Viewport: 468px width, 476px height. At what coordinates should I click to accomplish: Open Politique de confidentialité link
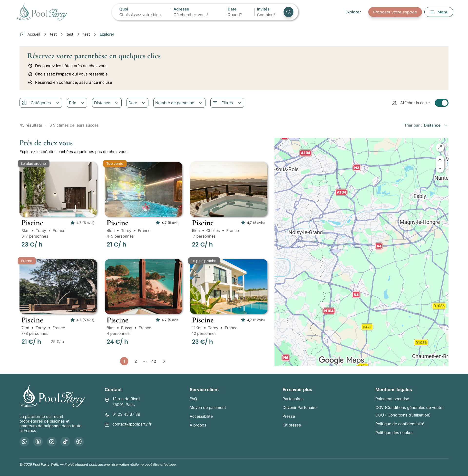point(400,424)
